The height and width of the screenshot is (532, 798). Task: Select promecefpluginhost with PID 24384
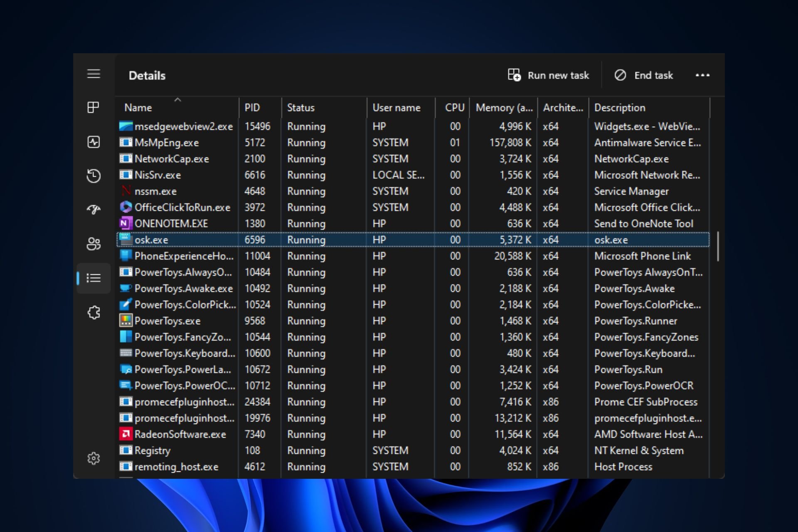tap(185, 402)
